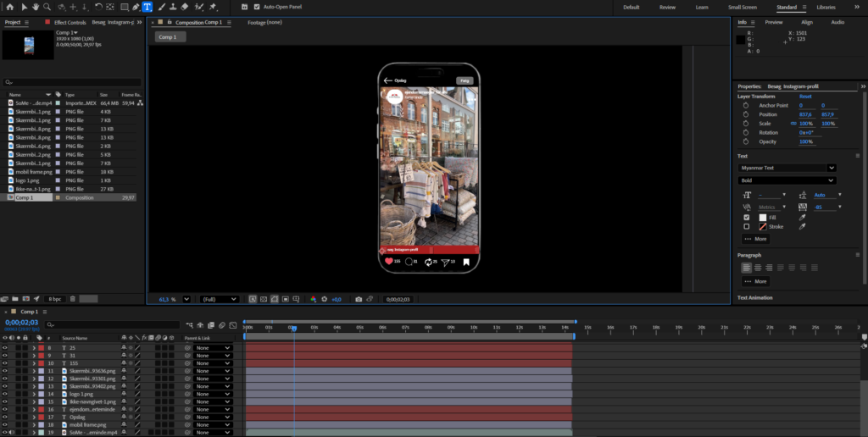868x437 pixels.
Task: Hide the mobil frame.png layer
Action: coord(5,425)
